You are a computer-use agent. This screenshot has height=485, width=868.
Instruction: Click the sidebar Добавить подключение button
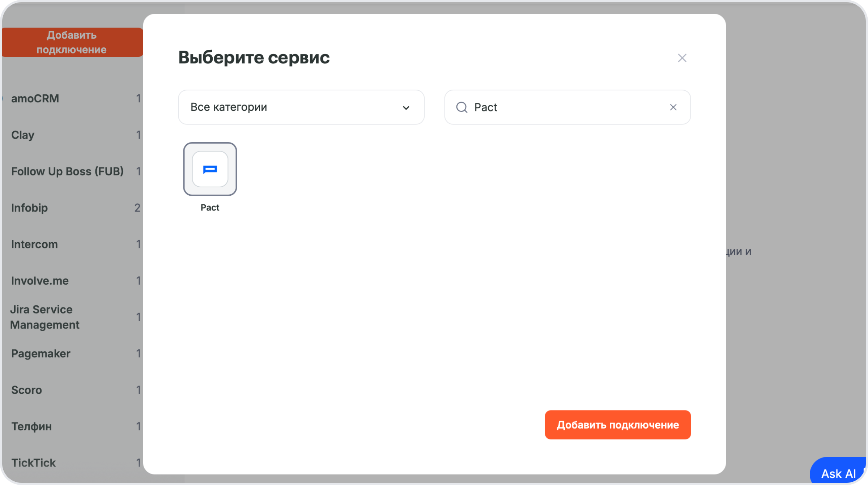click(72, 42)
